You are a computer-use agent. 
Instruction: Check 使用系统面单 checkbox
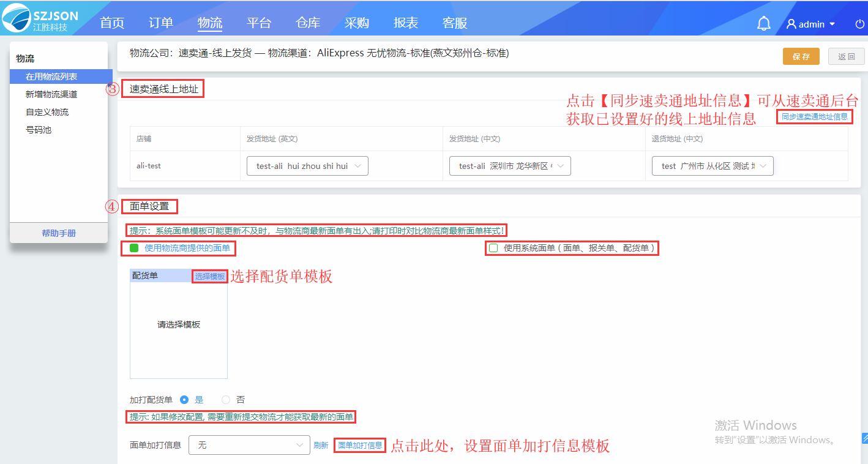coord(493,248)
